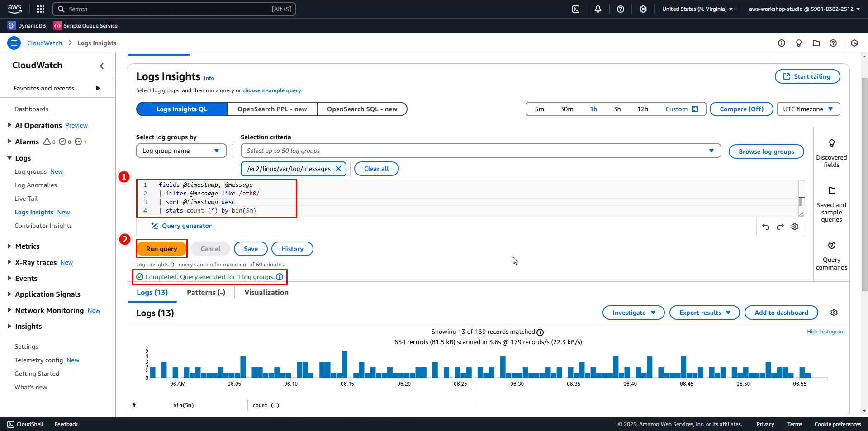Open the UTC timezone dropdown
Image resolution: width=868 pixels, height=431 pixels.
pyautogui.click(x=808, y=109)
